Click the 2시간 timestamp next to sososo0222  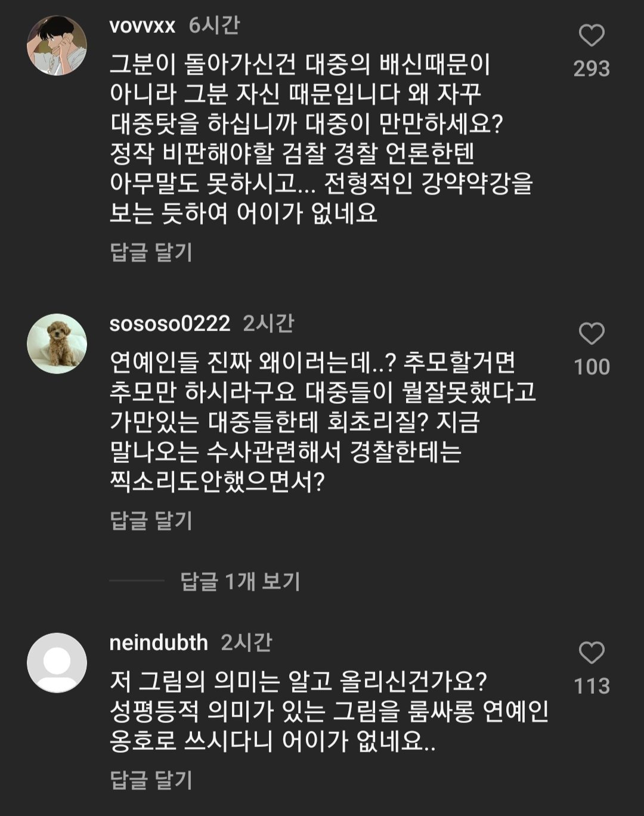point(268,323)
